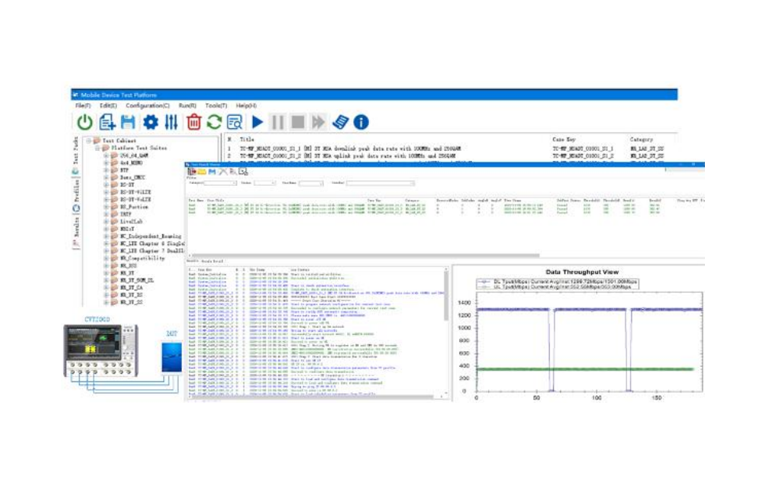This screenshot has width=784, height=484.
Task: Open the Tools(T) menu
Action: pyautogui.click(x=216, y=105)
